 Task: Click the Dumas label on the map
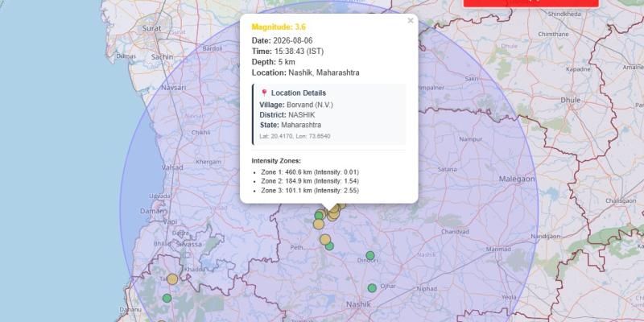(126, 56)
